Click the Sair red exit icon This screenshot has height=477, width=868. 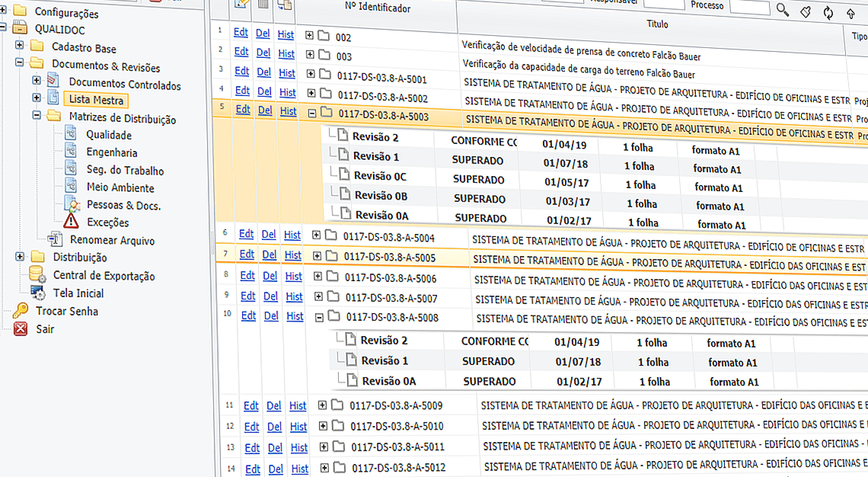(21, 329)
